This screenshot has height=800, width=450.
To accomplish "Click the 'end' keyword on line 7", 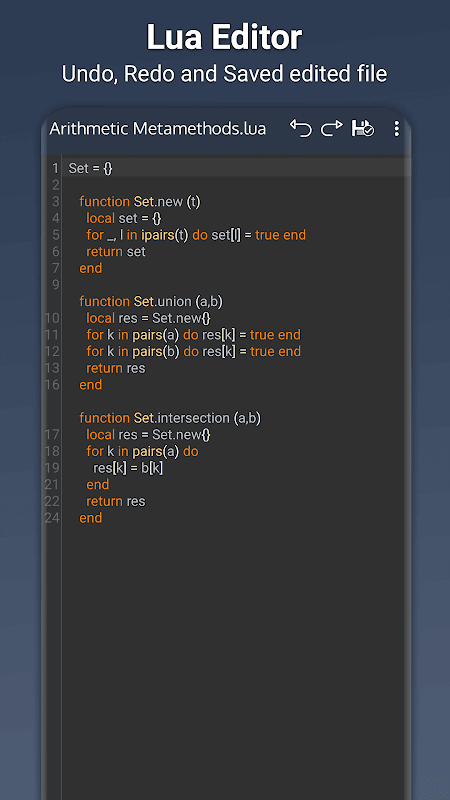I will [x=91, y=268].
